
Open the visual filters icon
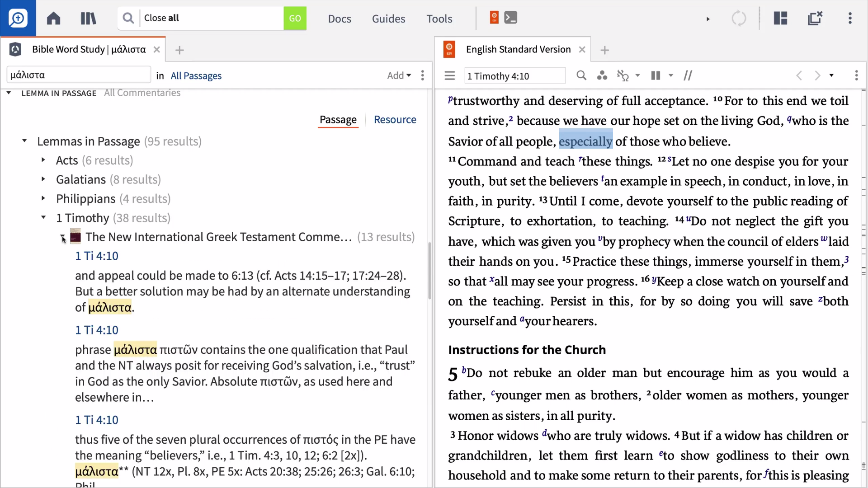coord(602,75)
